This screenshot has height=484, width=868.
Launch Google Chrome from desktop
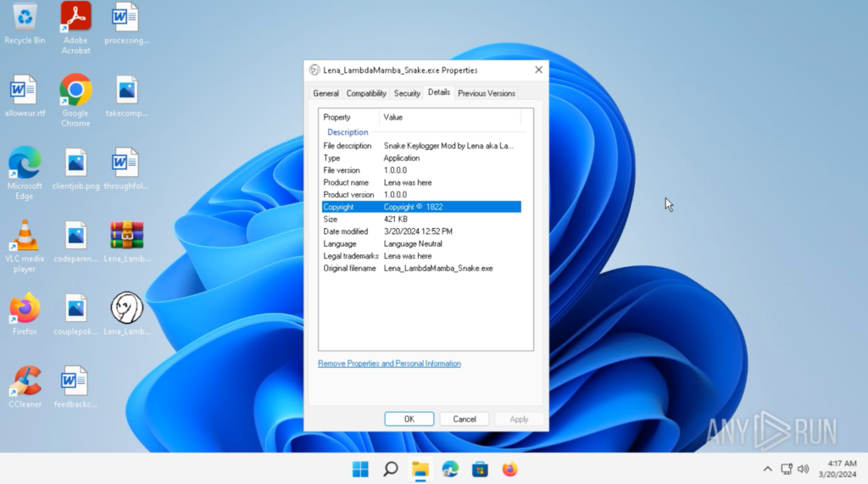click(75, 90)
